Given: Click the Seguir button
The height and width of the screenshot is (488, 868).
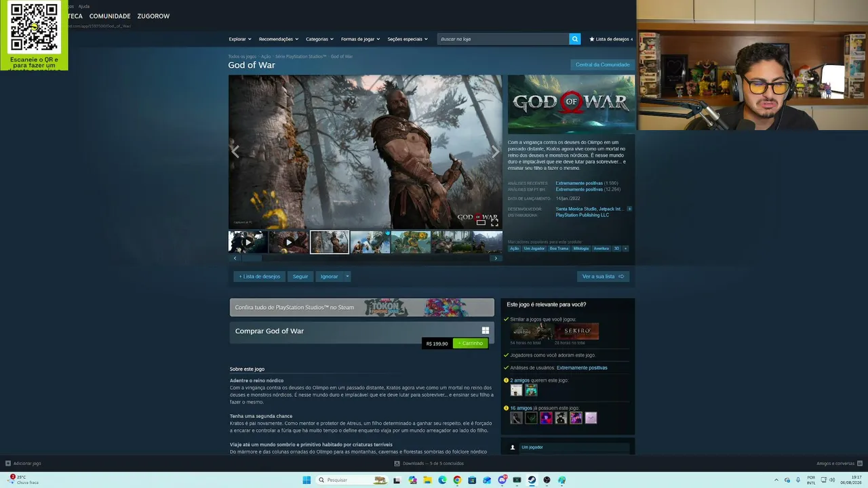Looking at the screenshot, I should click(300, 277).
